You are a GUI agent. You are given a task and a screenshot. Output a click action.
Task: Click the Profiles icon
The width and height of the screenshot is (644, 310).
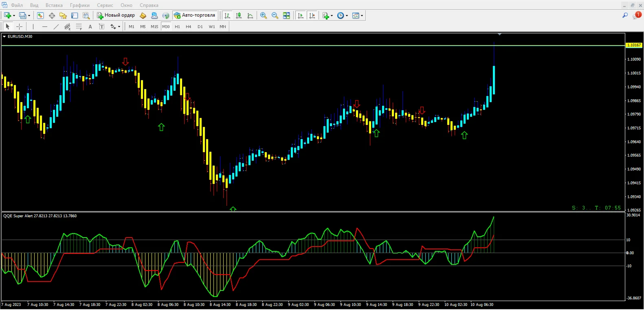coord(23,15)
